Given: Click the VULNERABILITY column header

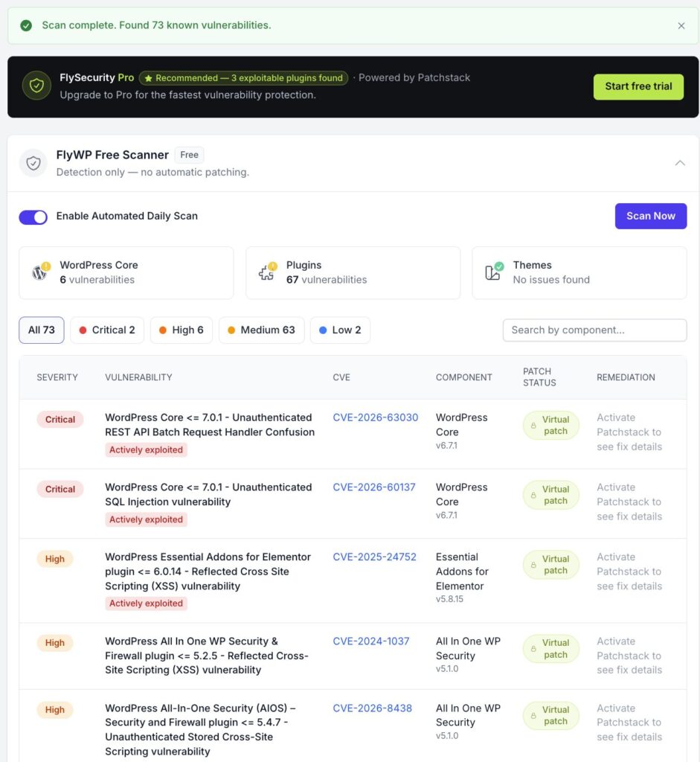Looking at the screenshot, I should [x=138, y=377].
